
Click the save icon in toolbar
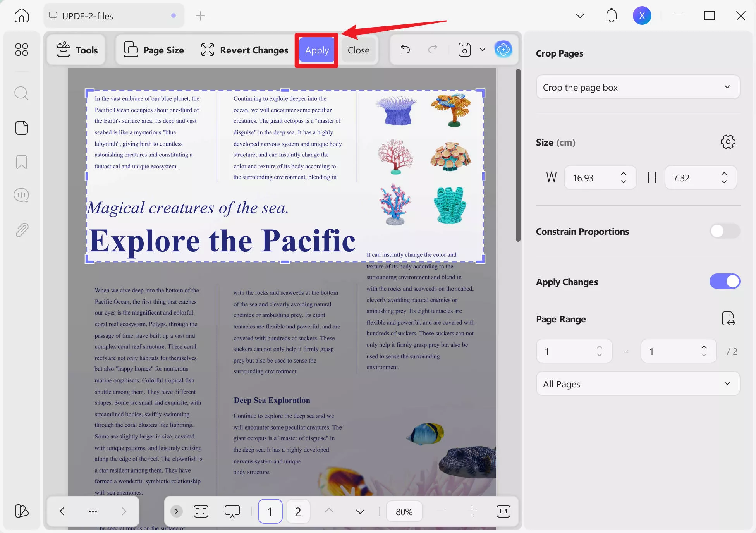coord(464,50)
